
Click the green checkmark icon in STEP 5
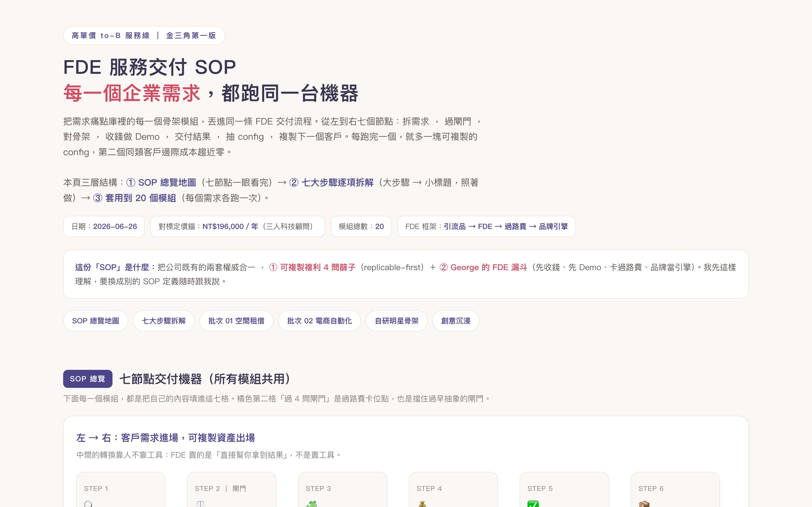[533, 504]
